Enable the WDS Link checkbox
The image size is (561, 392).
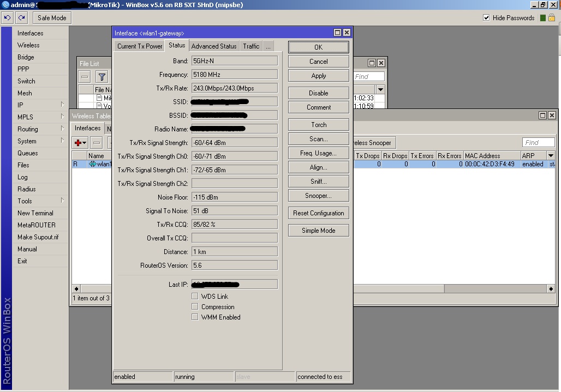[195, 296]
